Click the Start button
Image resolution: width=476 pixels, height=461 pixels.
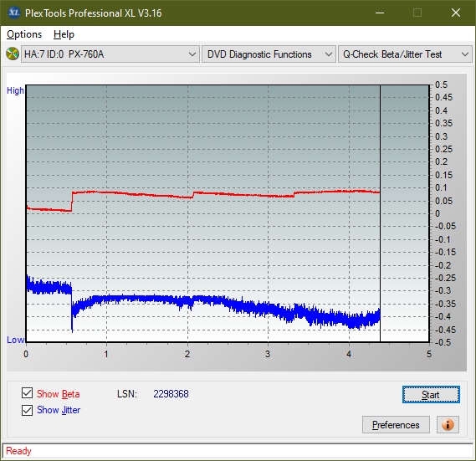click(431, 395)
